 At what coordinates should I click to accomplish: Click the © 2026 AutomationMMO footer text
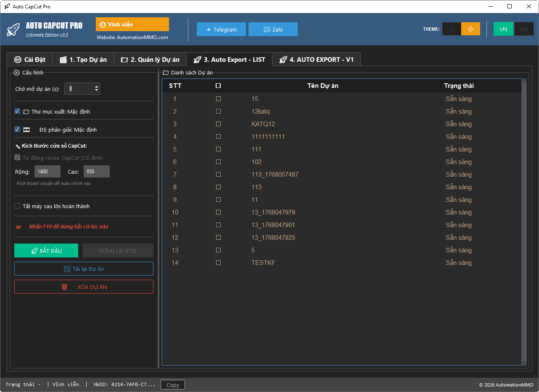point(506,385)
